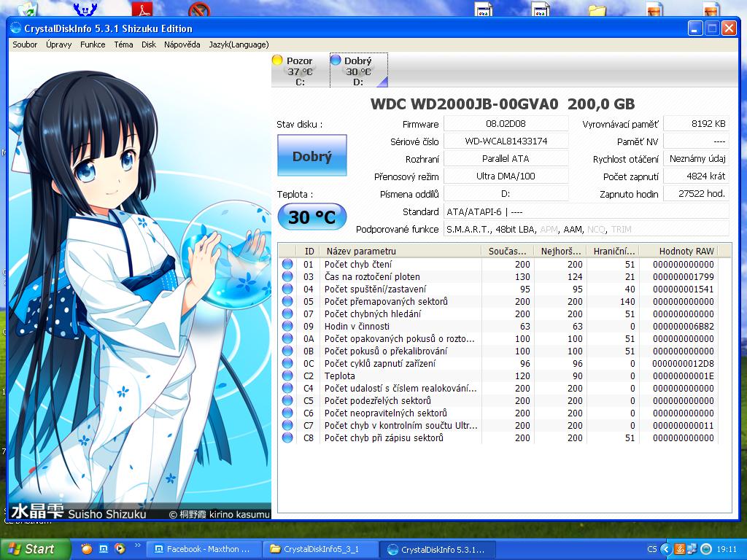Click the Firmware field 08.02D08

(x=506, y=124)
